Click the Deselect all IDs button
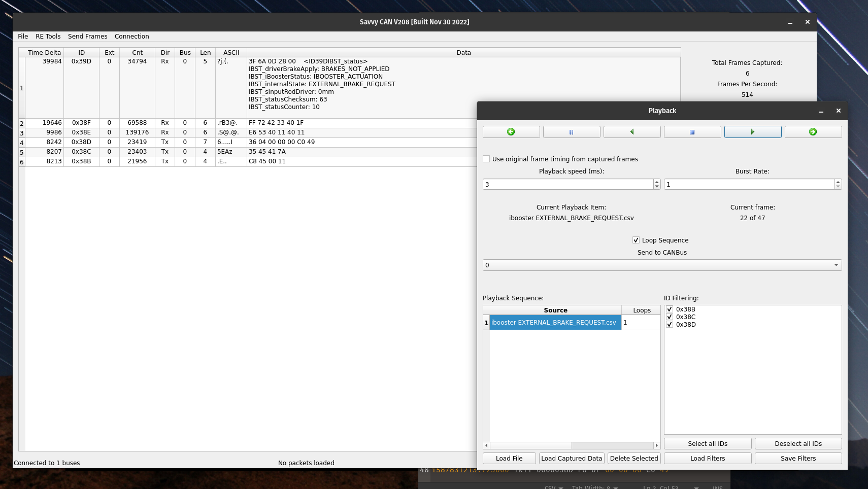 [798, 443]
